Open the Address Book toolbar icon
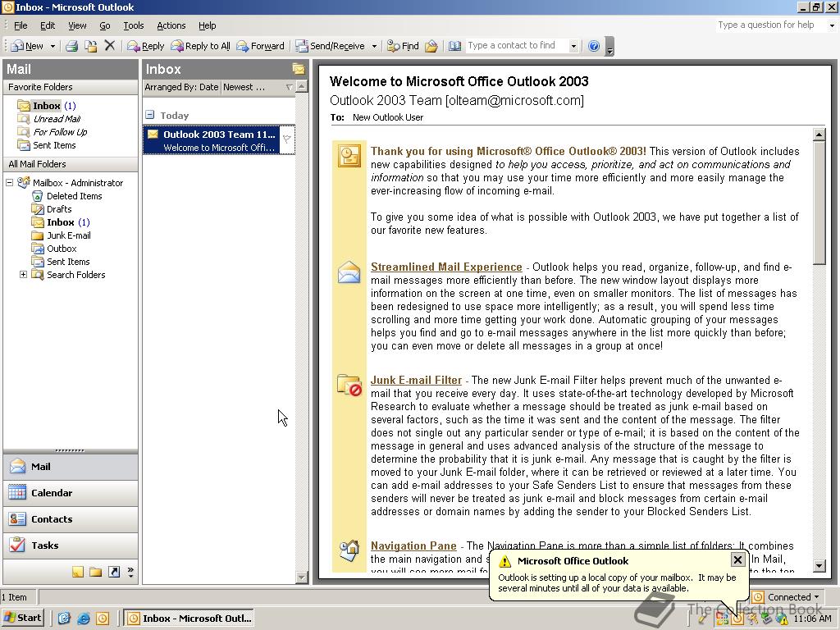The height and width of the screenshot is (630, 840). click(454, 46)
